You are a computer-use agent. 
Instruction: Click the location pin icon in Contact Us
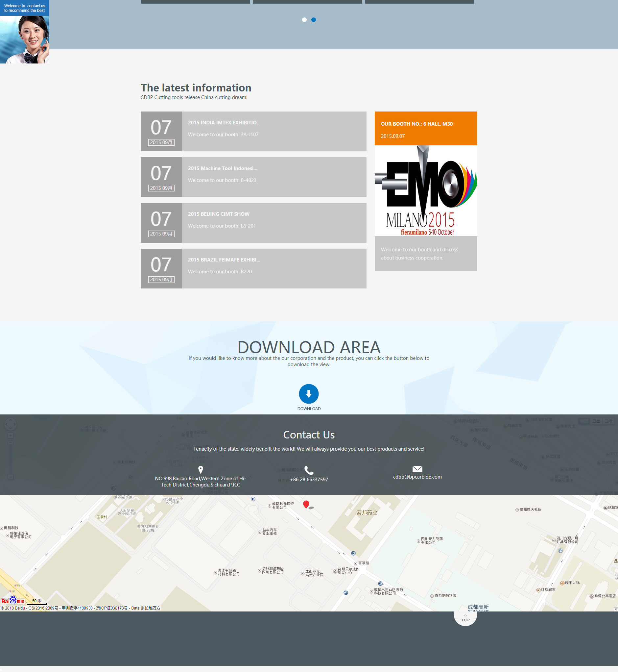pos(201,469)
